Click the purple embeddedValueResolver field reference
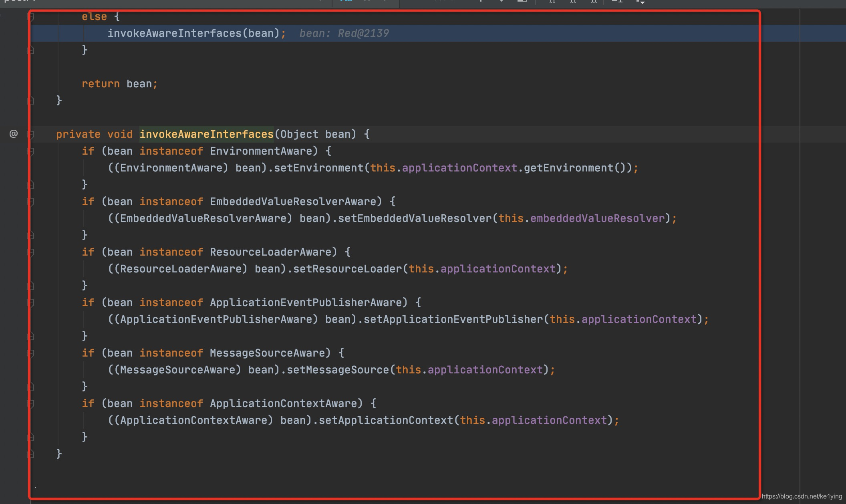Image resolution: width=846 pixels, height=504 pixels. pos(597,218)
